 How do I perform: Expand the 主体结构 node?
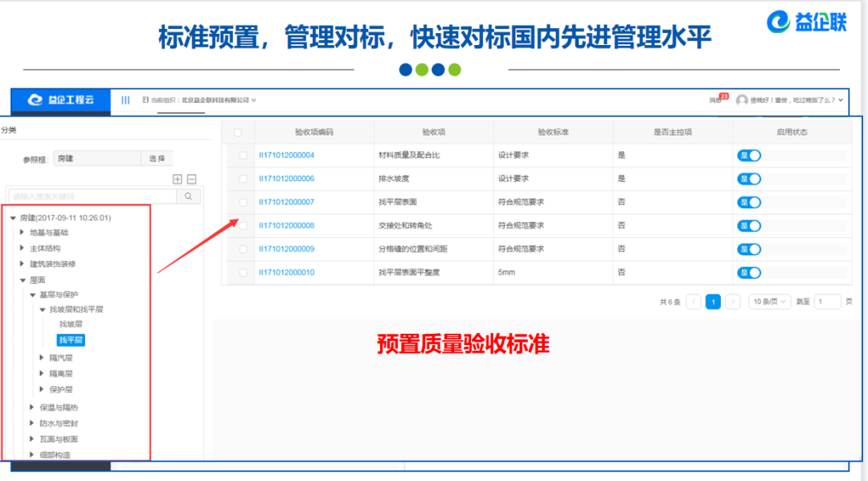click(23, 248)
